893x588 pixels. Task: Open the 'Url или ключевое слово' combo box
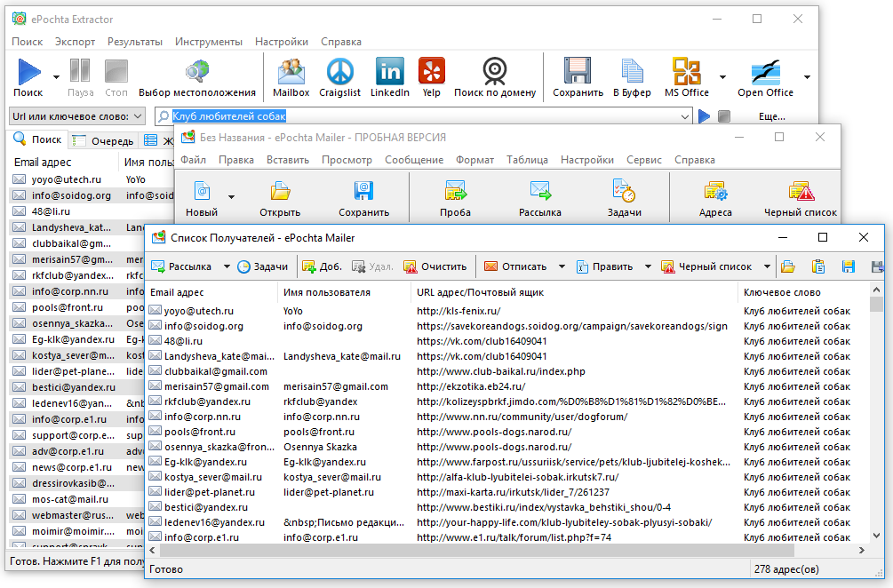click(77, 116)
